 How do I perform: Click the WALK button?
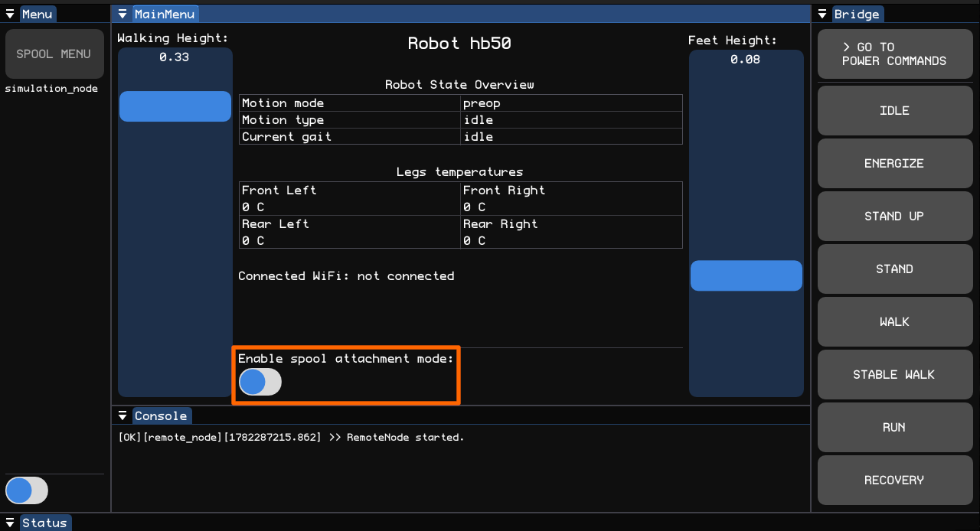coord(894,321)
